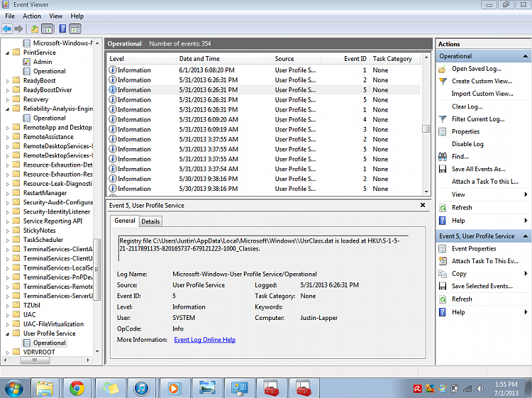The width and height of the screenshot is (532, 398).
Task: Click Clear Log in the actions pane
Action: (467, 106)
